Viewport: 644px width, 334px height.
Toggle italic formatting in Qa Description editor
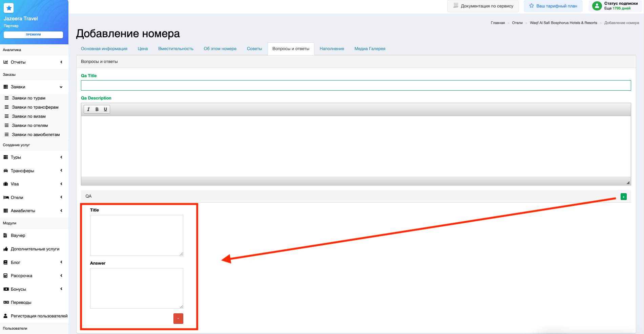click(88, 109)
